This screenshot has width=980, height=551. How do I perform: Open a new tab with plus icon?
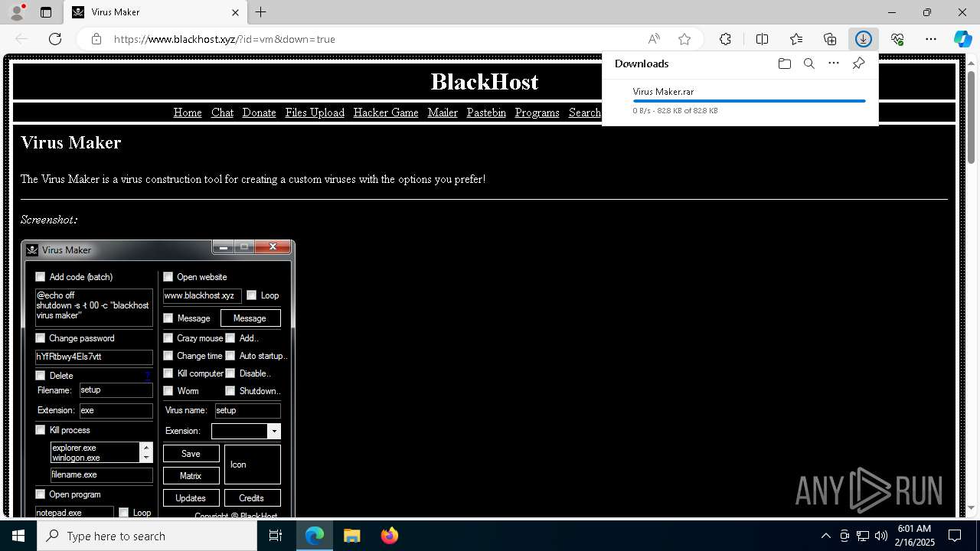coord(261,12)
